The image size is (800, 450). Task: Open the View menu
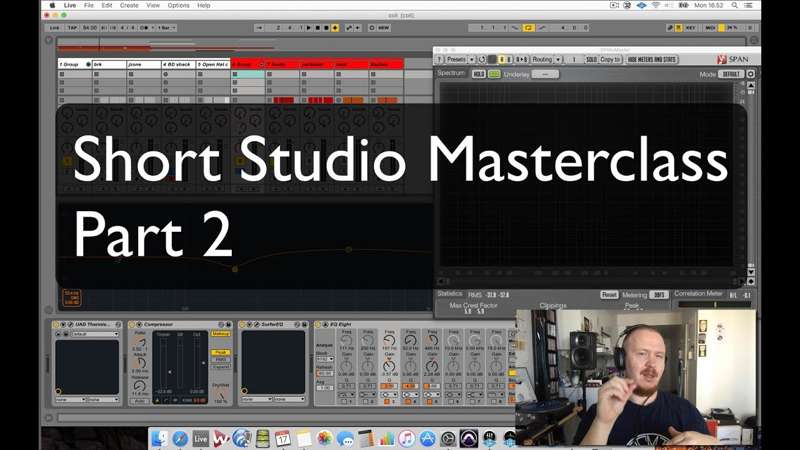coord(153,5)
